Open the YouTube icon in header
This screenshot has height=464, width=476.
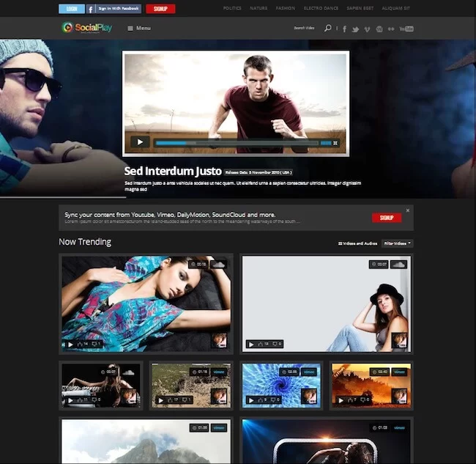[406, 29]
